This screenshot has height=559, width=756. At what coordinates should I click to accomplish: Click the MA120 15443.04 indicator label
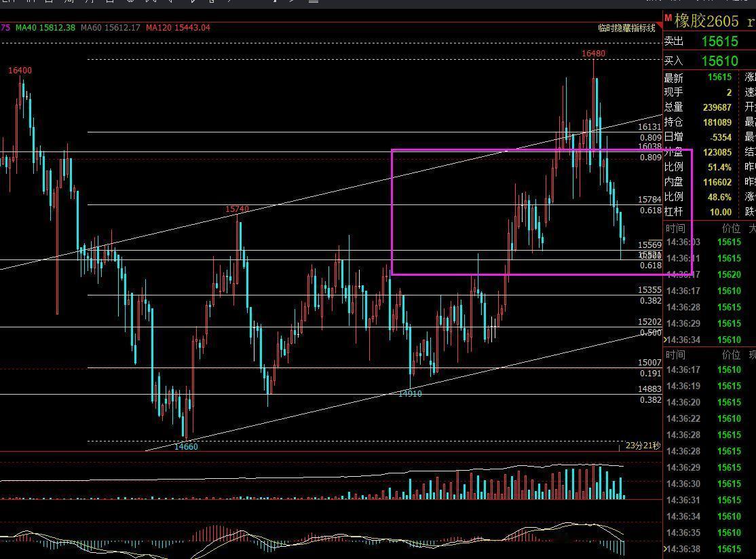tap(178, 28)
